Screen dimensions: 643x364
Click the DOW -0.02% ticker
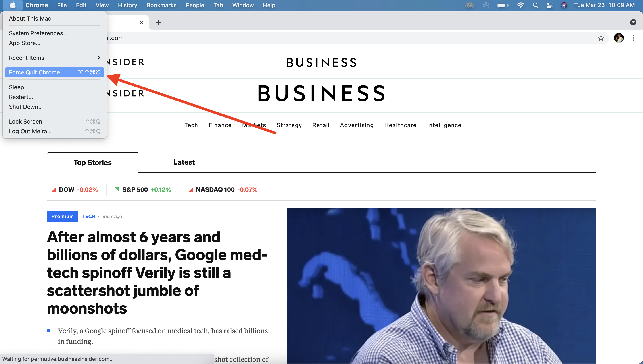pos(75,190)
